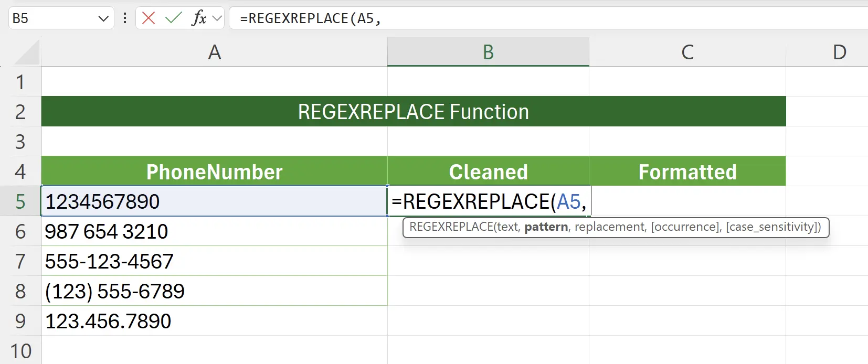Image resolution: width=868 pixels, height=364 pixels.
Task: Select row 7 header
Action: tap(20, 261)
